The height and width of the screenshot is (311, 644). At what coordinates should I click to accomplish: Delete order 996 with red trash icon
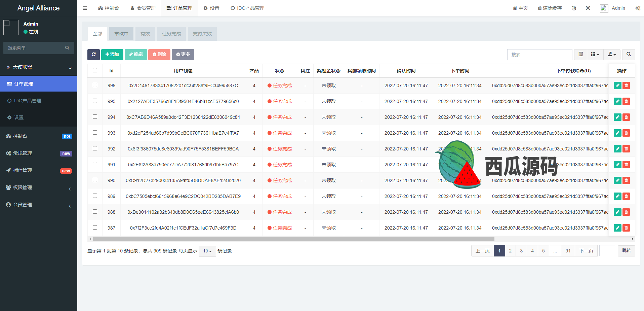pyautogui.click(x=626, y=85)
